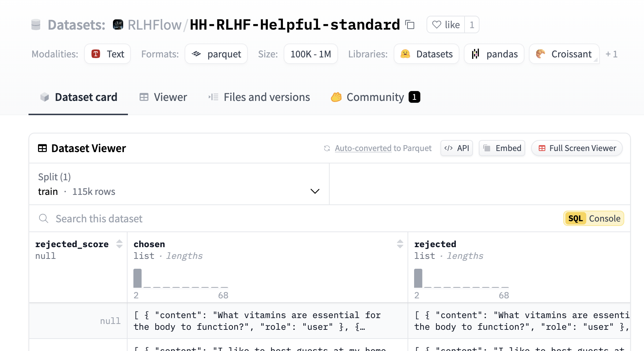The height and width of the screenshot is (351, 644).
Task: Select the 100K - 1M size tag
Action: tap(311, 54)
